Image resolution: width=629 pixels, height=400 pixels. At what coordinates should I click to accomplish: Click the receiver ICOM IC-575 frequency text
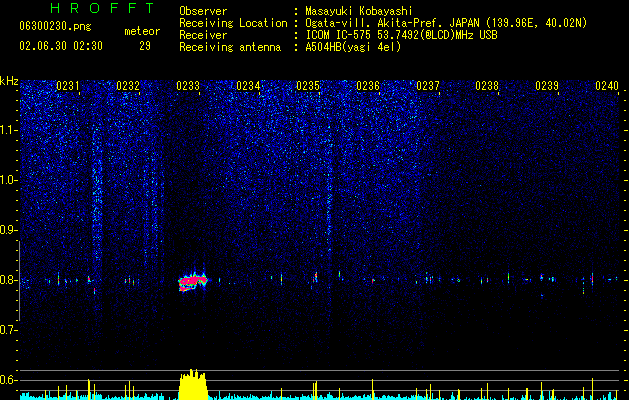click(x=402, y=35)
